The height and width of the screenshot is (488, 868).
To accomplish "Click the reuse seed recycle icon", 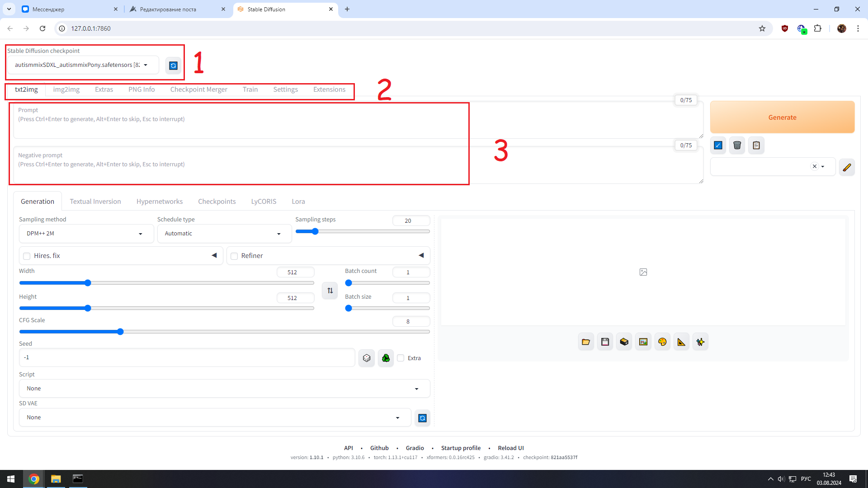I will point(386,358).
